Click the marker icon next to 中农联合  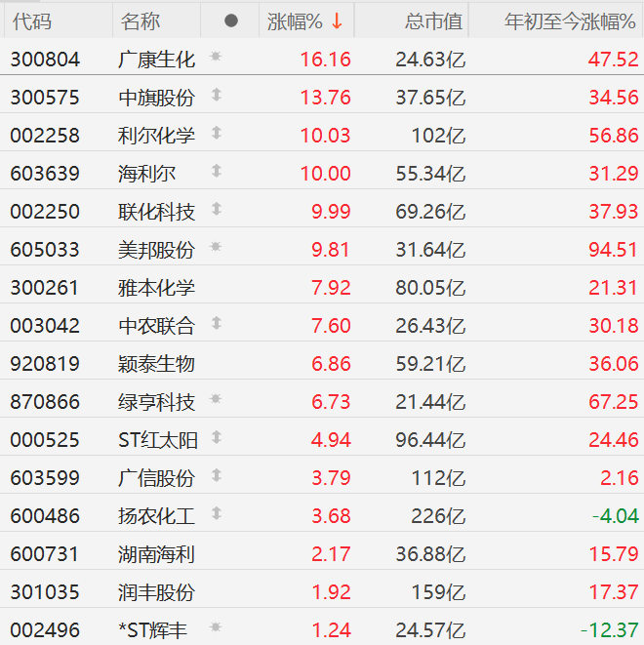(217, 323)
